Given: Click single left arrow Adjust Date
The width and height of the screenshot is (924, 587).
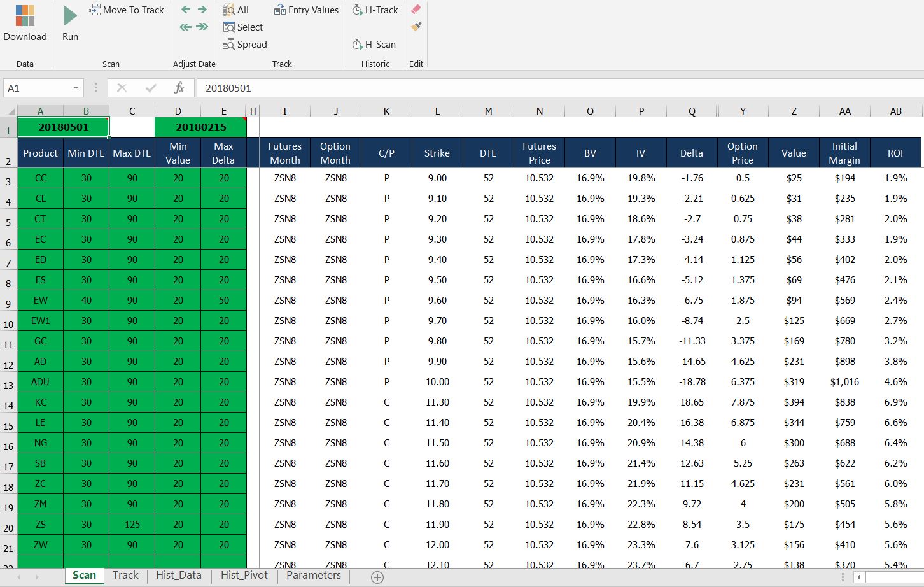Looking at the screenshot, I should 186,10.
